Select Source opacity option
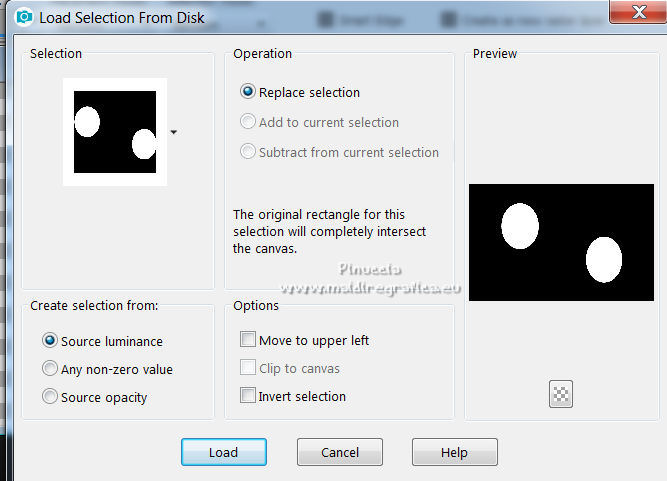The width and height of the screenshot is (667, 481). point(50,397)
